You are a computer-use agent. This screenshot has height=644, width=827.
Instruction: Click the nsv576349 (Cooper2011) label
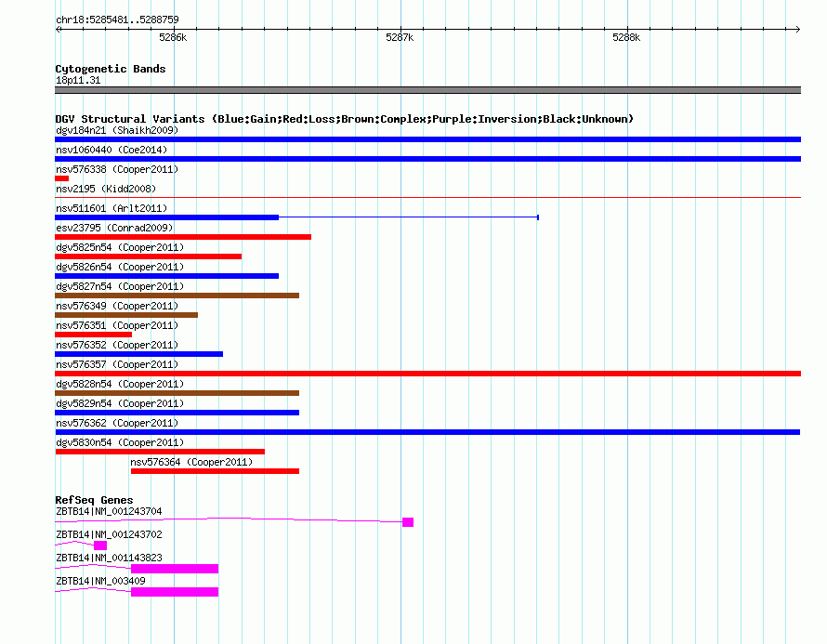click(117, 306)
